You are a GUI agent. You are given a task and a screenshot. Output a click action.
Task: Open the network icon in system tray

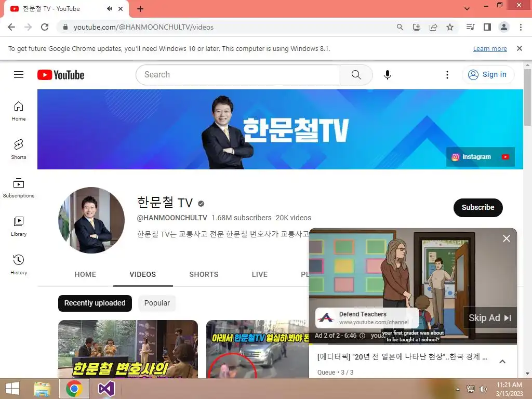[x=471, y=389]
